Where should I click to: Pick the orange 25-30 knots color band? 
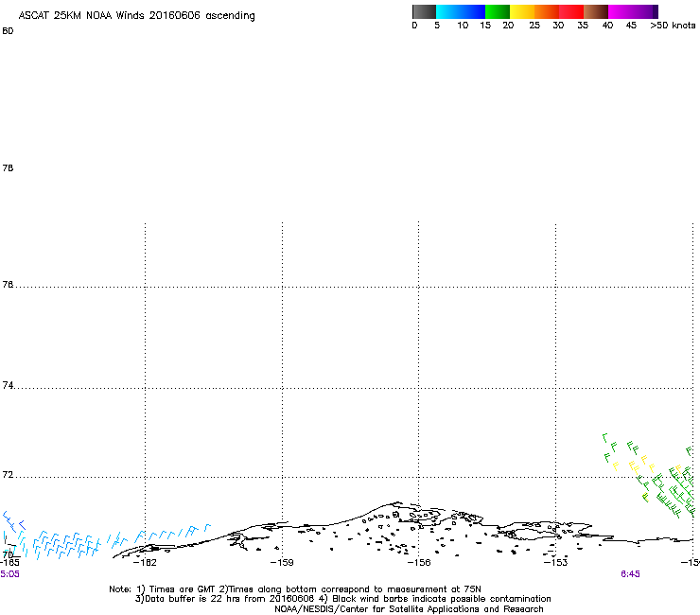547,11
